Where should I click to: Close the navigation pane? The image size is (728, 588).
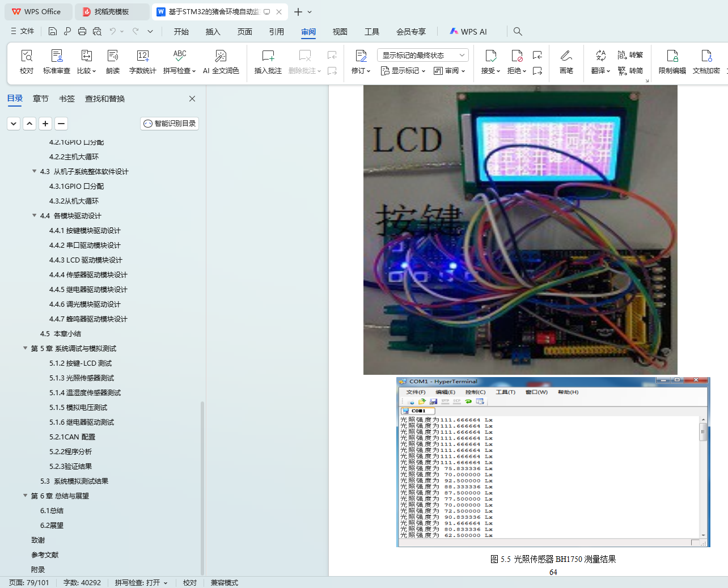tap(192, 99)
